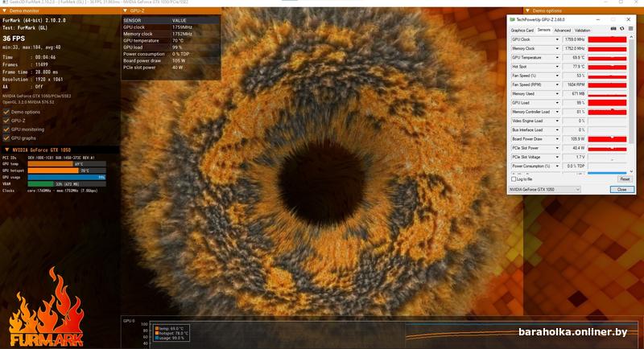Uncheck the Demo options checkbox

[x=6, y=112]
